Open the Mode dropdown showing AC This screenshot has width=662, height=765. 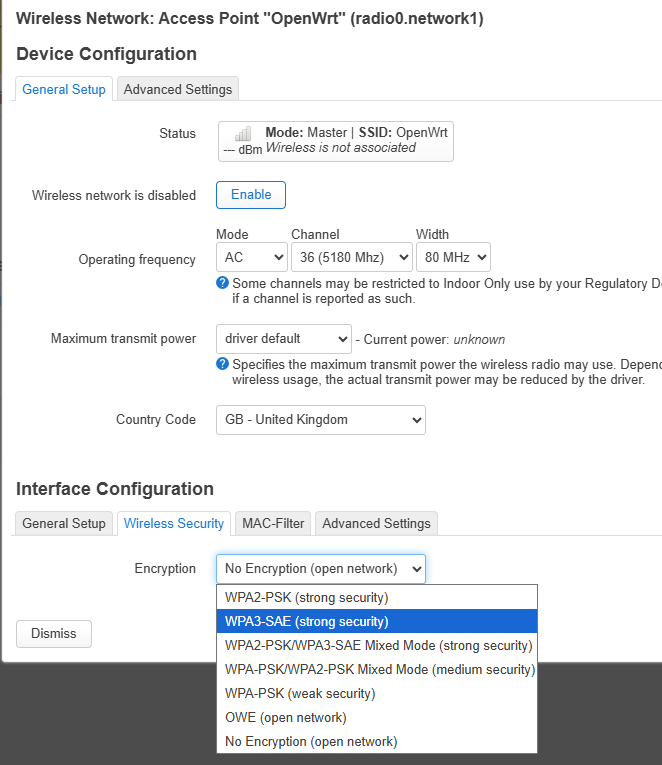tap(252, 257)
